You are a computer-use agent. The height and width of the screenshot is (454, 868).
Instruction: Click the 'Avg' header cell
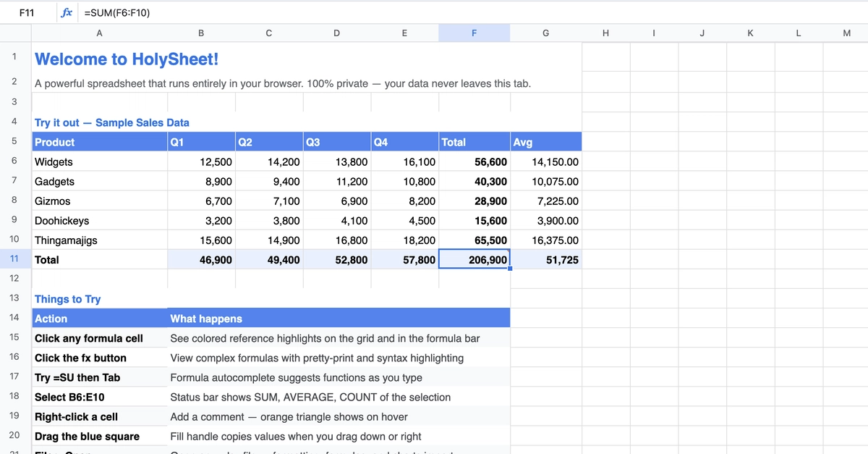[x=545, y=142]
